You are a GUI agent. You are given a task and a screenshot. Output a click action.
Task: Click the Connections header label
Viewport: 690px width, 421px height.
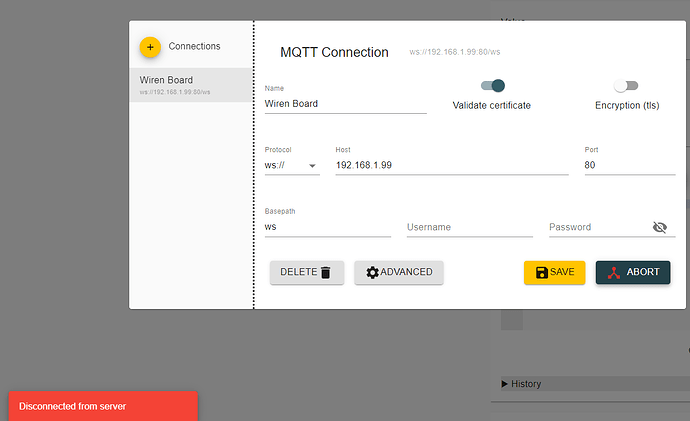[x=194, y=46]
